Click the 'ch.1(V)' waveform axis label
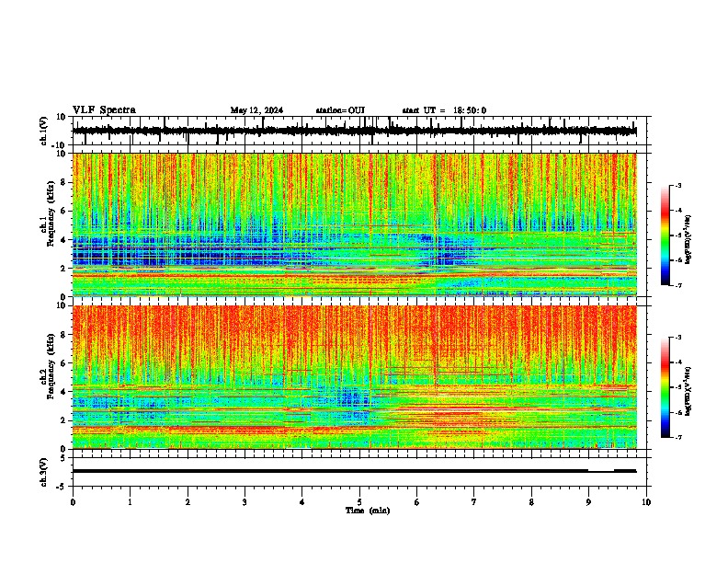The width and height of the screenshot is (728, 563). pos(44,131)
